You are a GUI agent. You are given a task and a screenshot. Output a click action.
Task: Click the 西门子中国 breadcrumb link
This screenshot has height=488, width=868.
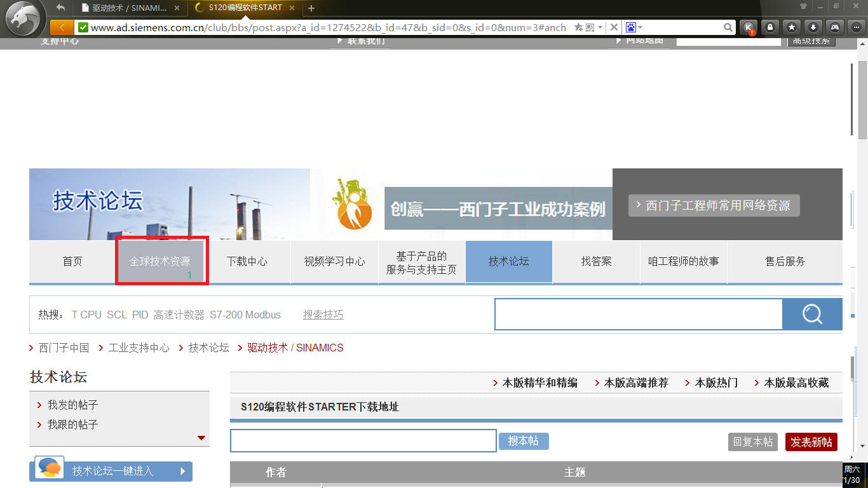click(x=64, y=348)
